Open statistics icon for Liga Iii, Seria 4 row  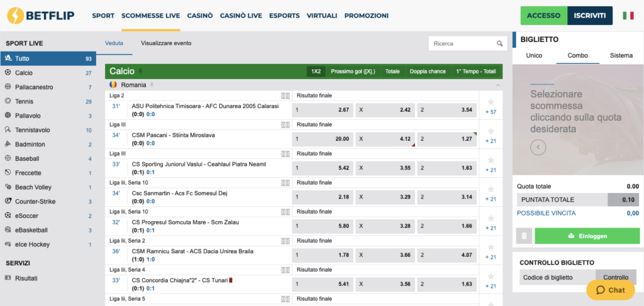(x=286, y=270)
